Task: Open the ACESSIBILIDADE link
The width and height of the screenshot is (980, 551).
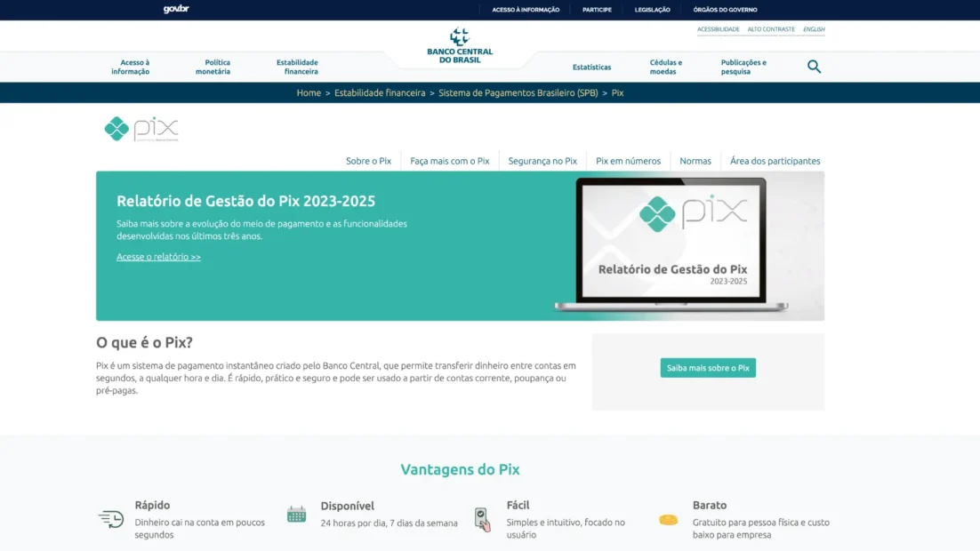Action: click(719, 29)
